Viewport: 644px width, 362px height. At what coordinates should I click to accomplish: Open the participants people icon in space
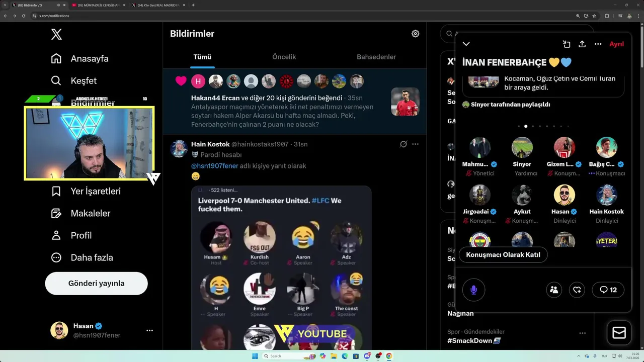click(554, 290)
